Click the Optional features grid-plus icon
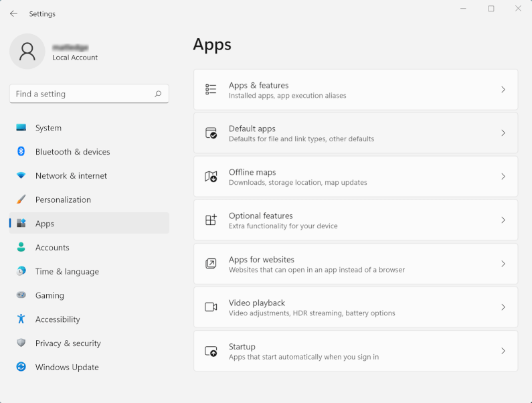The width and height of the screenshot is (532, 403). point(211,220)
